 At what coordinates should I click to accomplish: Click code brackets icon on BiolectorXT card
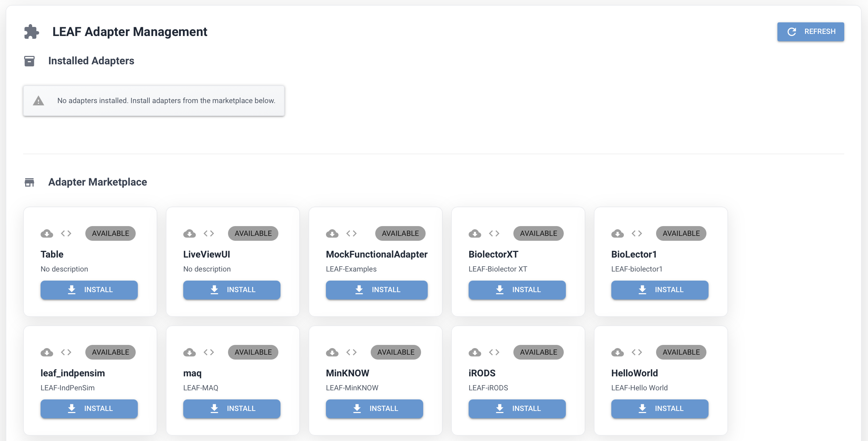click(494, 233)
